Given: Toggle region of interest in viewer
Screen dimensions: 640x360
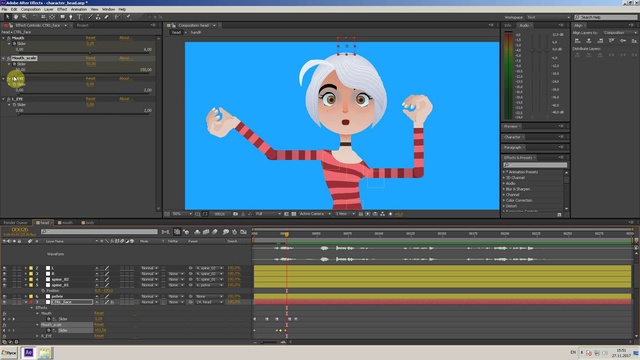Looking at the screenshot, I should (x=287, y=214).
